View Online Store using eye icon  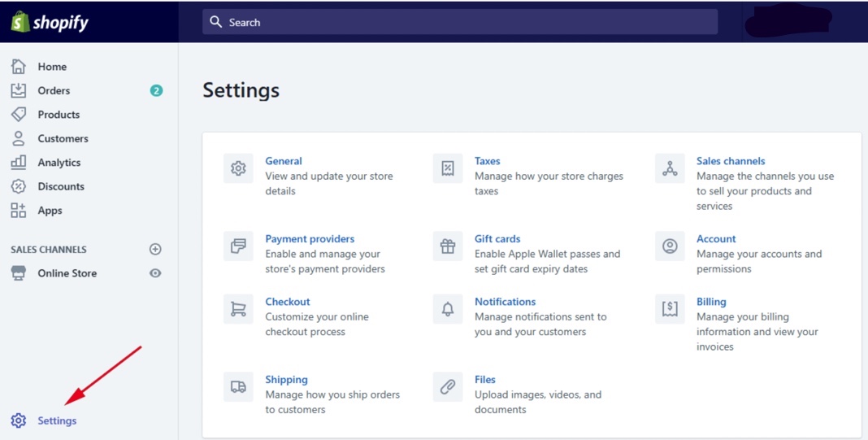(x=155, y=273)
